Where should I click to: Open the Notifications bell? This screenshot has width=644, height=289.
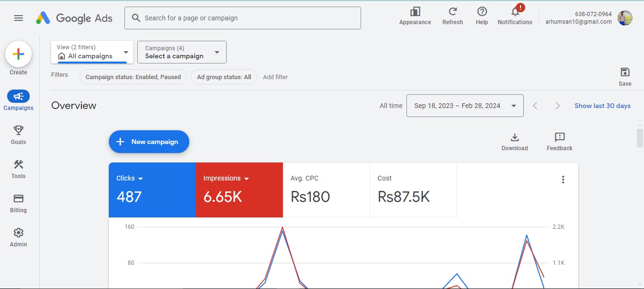[x=515, y=12]
